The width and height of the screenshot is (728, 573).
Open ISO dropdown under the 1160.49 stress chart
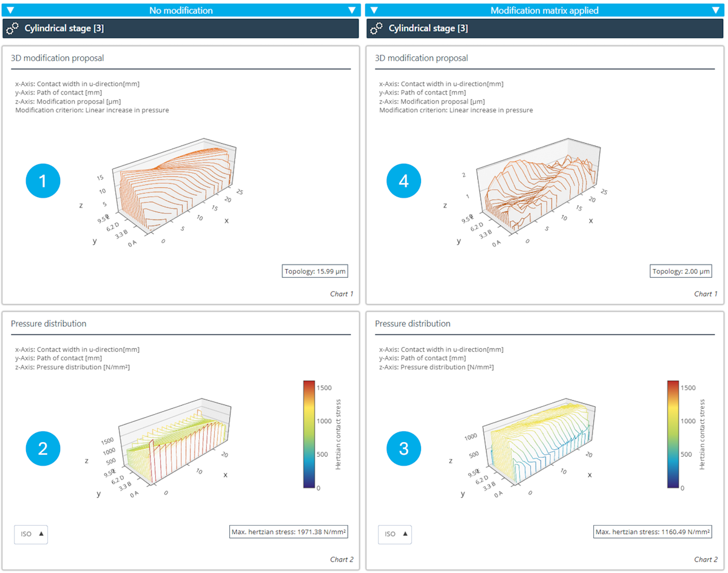tap(395, 534)
